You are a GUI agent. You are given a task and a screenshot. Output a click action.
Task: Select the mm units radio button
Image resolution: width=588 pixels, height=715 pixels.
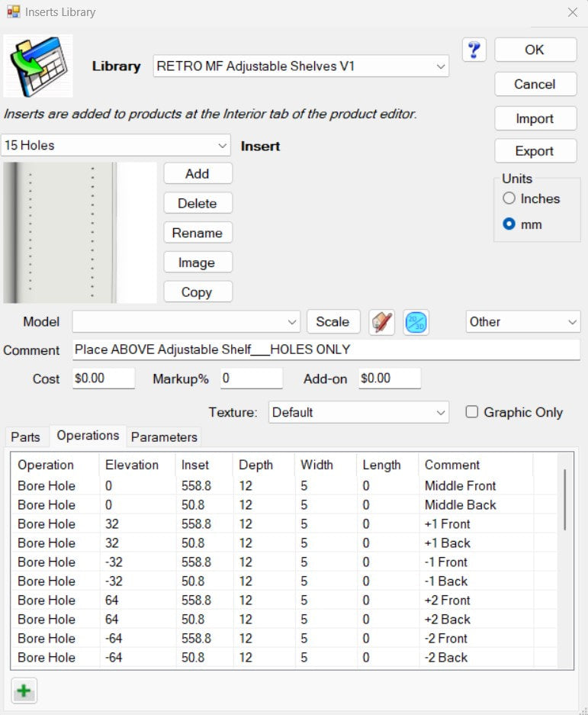[x=509, y=224]
